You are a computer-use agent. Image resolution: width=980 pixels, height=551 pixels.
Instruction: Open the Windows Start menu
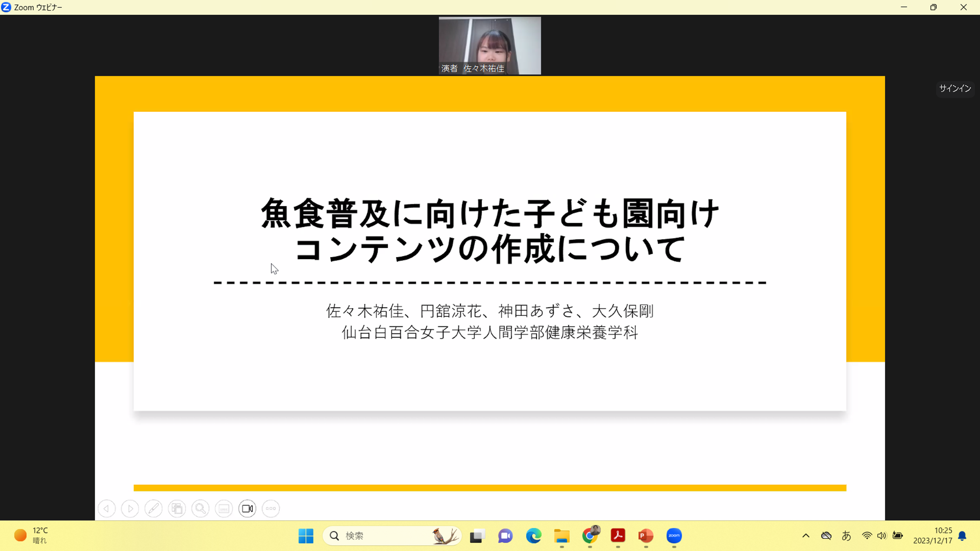(306, 536)
